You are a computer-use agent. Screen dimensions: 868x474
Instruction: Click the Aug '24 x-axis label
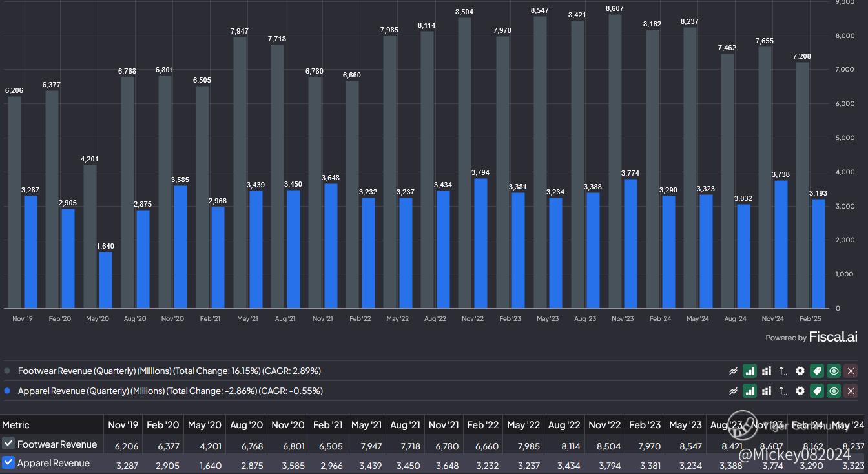(735, 319)
